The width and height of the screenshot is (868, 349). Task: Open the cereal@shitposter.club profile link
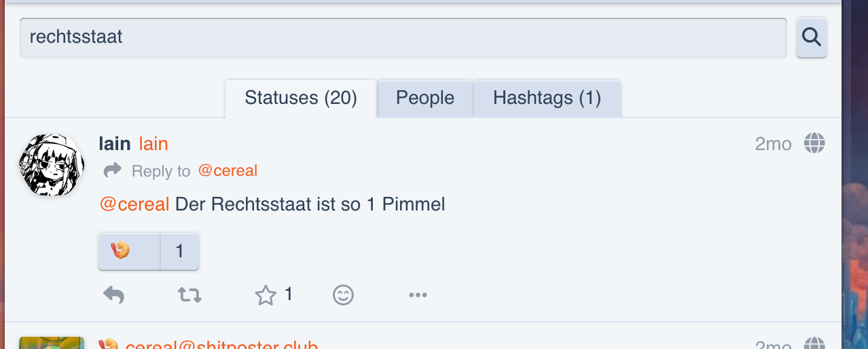(x=221, y=344)
